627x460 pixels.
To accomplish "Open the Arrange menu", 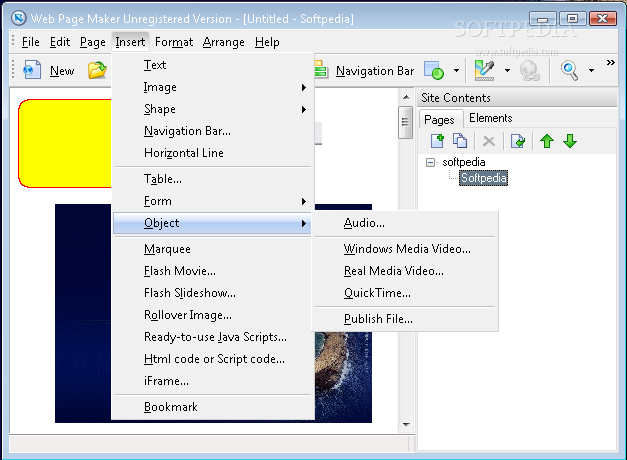I will click(222, 42).
